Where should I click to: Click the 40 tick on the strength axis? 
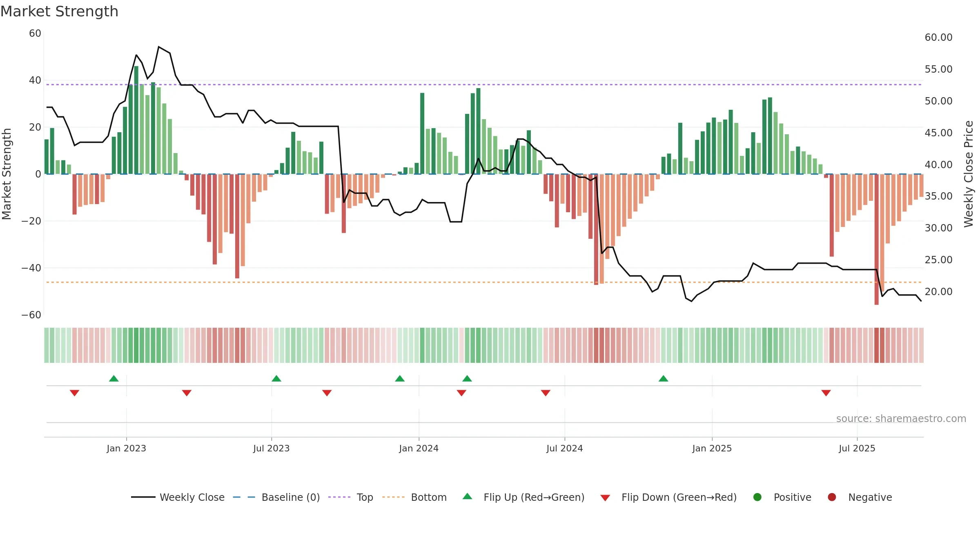(35, 80)
